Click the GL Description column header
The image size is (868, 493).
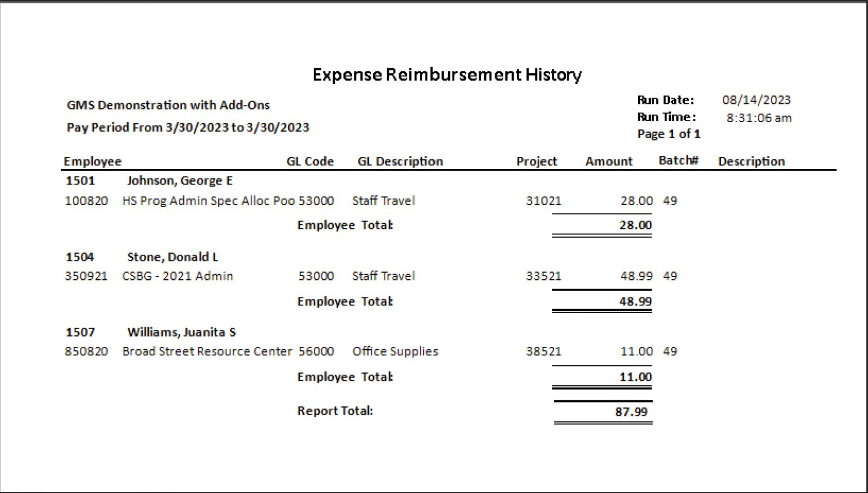pyautogui.click(x=400, y=162)
